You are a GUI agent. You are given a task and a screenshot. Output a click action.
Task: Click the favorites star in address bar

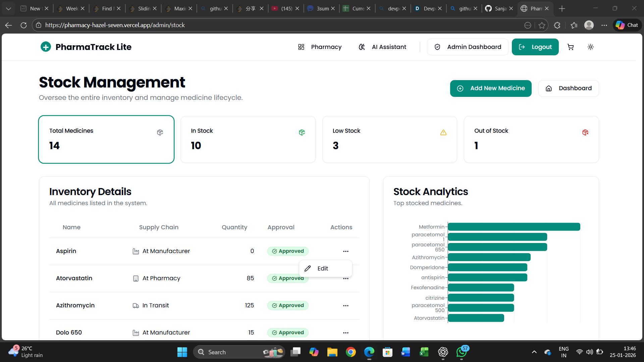542,25
